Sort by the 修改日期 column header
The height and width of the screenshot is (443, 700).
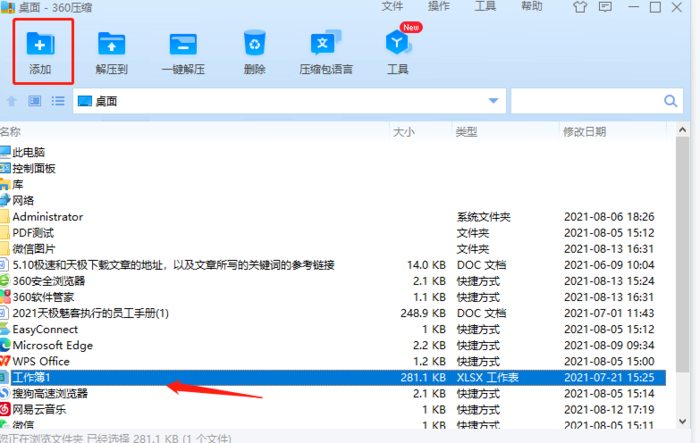point(584,132)
